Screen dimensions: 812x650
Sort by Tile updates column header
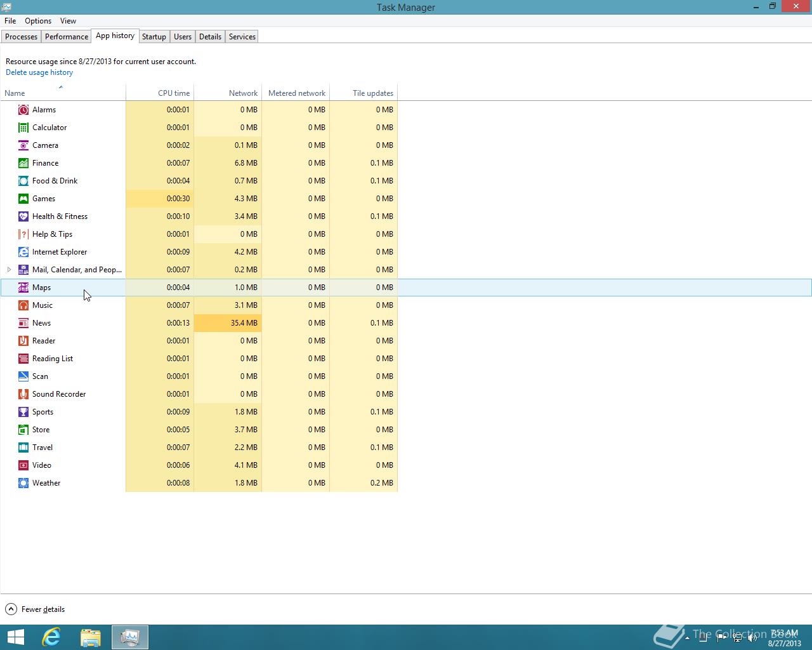click(x=363, y=93)
